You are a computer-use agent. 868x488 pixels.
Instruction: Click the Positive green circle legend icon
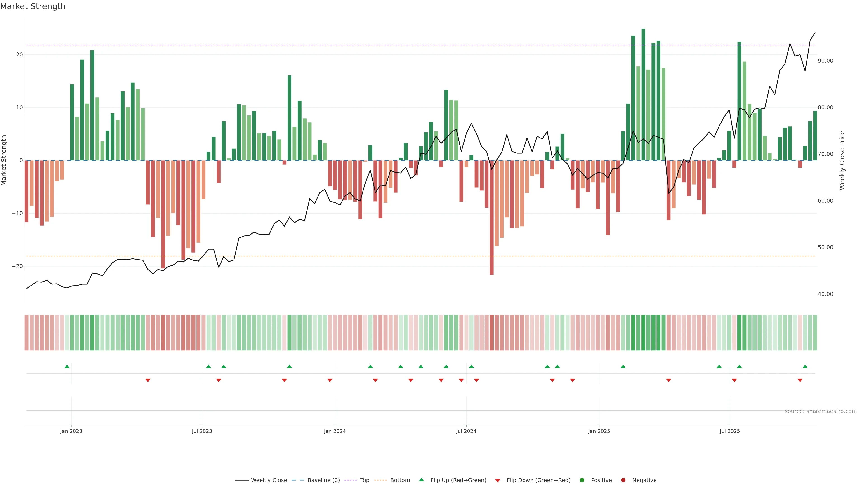point(582,480)
